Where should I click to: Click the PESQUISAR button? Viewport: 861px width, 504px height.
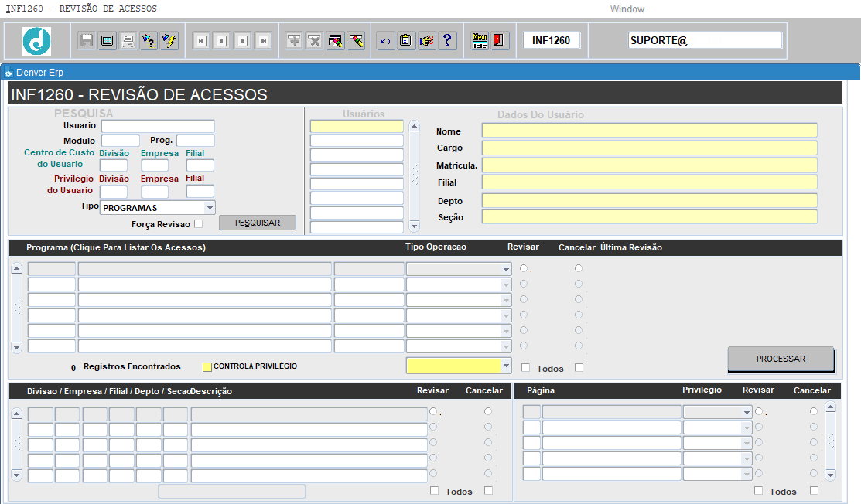258,223
